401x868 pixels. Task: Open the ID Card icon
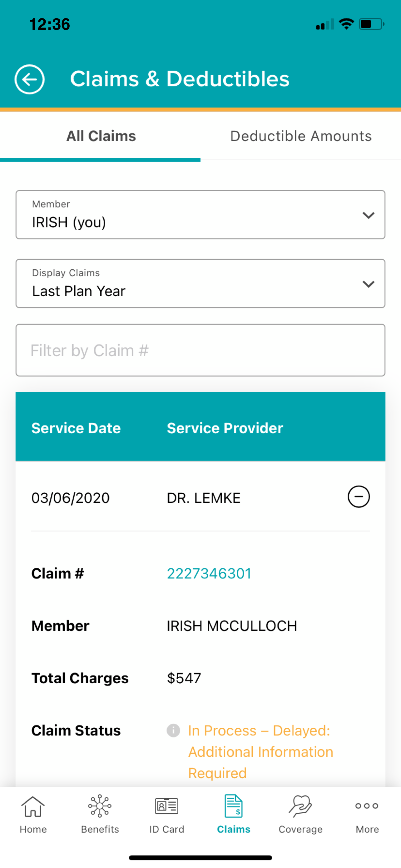[x=167, y=806]
